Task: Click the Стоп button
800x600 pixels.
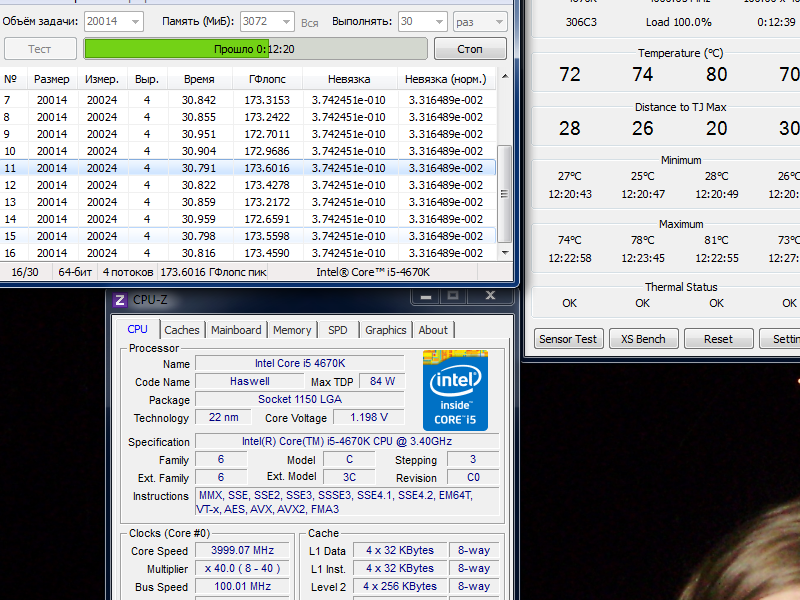Action: [470, 49]
